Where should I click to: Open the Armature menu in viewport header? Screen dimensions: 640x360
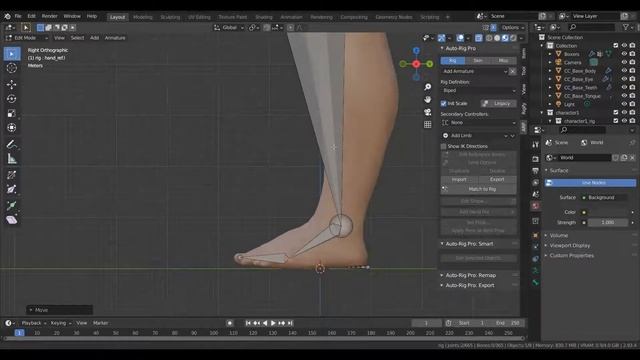tap(115, 38)
